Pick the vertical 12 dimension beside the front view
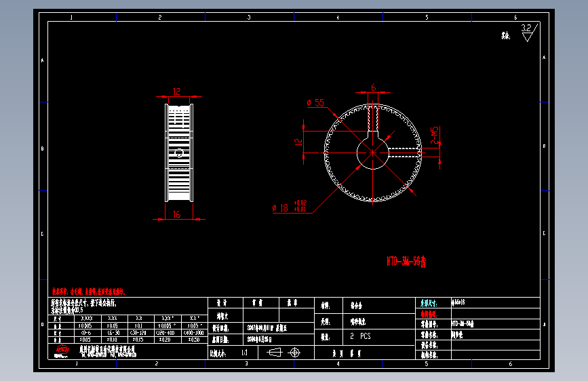The image size is (588, 381). 298,142
